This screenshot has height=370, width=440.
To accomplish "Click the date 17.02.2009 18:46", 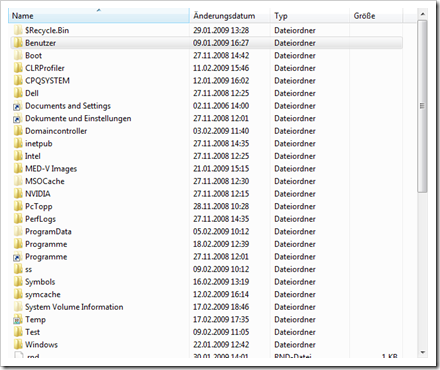I will click(221, 307).
